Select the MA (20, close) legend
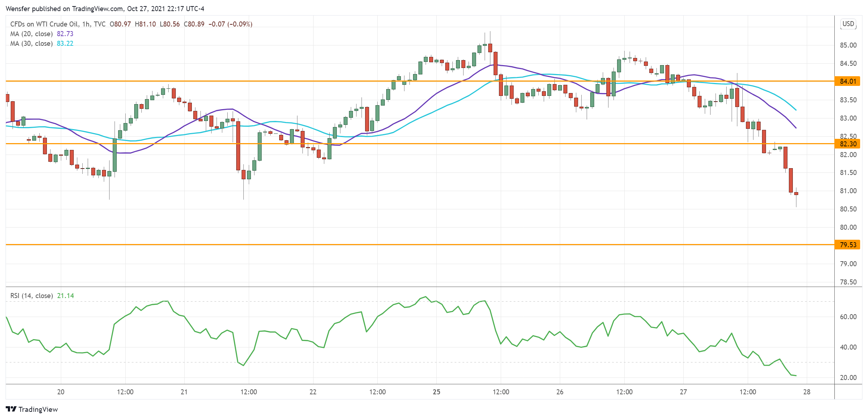This screenshot has width=868, height=419. click(x=31, y=34)
